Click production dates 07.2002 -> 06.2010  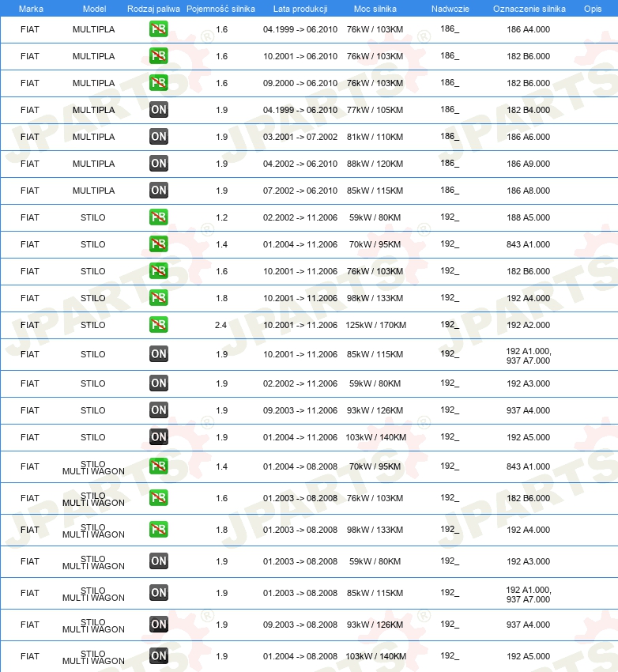click(x=300, y=191)
